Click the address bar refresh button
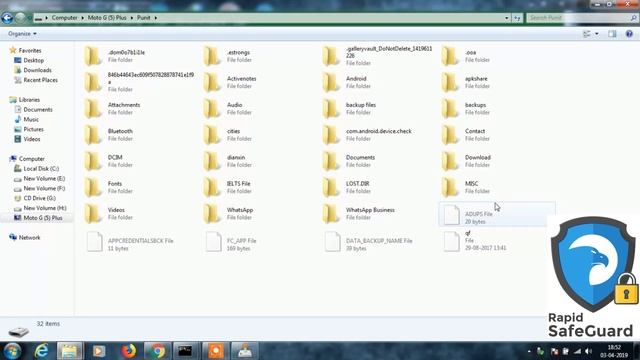 coord(517,18)
